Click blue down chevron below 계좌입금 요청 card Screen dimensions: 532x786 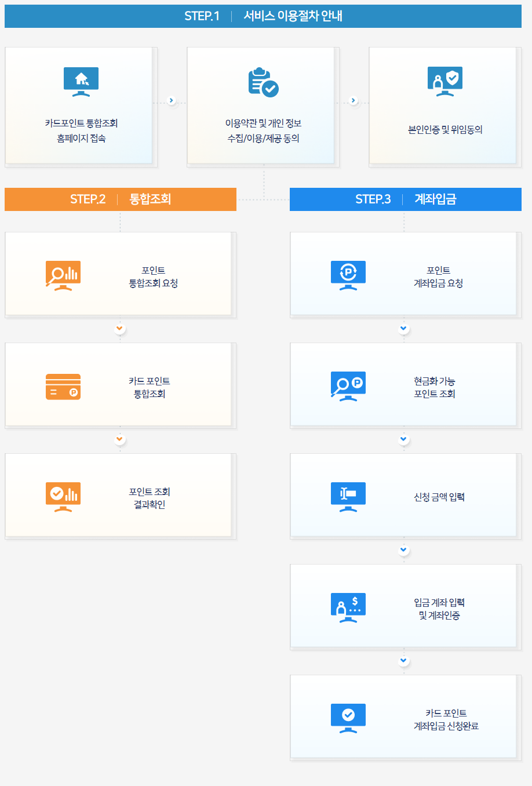point(404,329)
